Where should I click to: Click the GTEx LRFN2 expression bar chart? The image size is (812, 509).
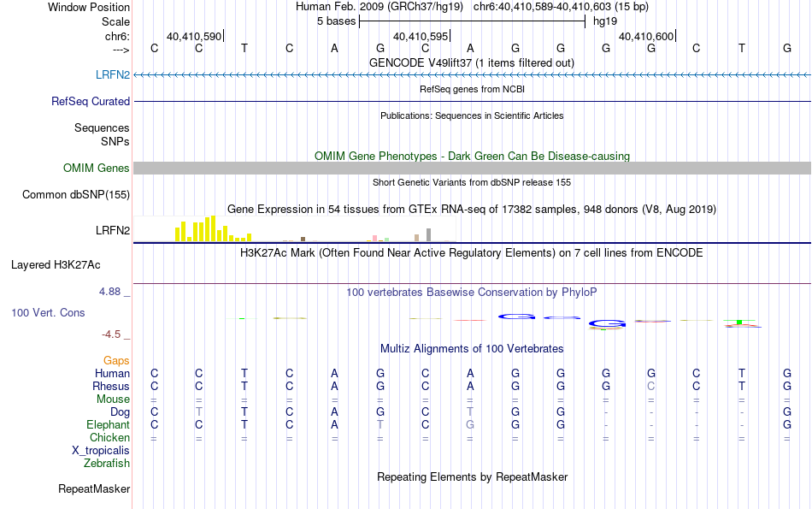coord(294,229)
